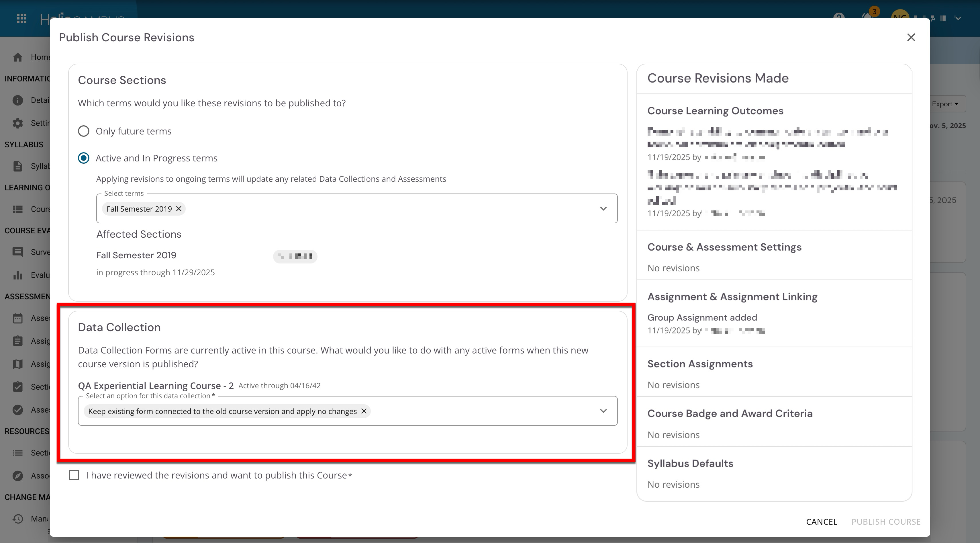Viewport: 980px width, 543px height.
Task: Check the reviewed revisions confirmation checkbox
Action: tap(74, 475)
